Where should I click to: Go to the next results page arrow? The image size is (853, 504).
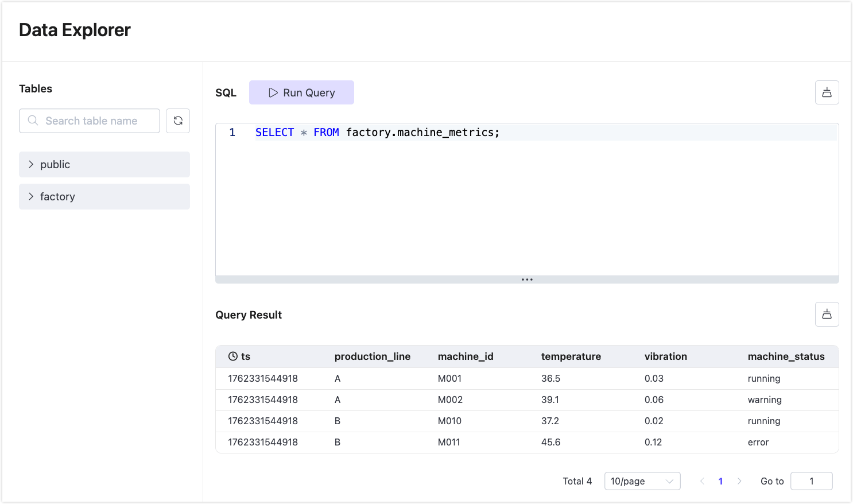[739, 481]
